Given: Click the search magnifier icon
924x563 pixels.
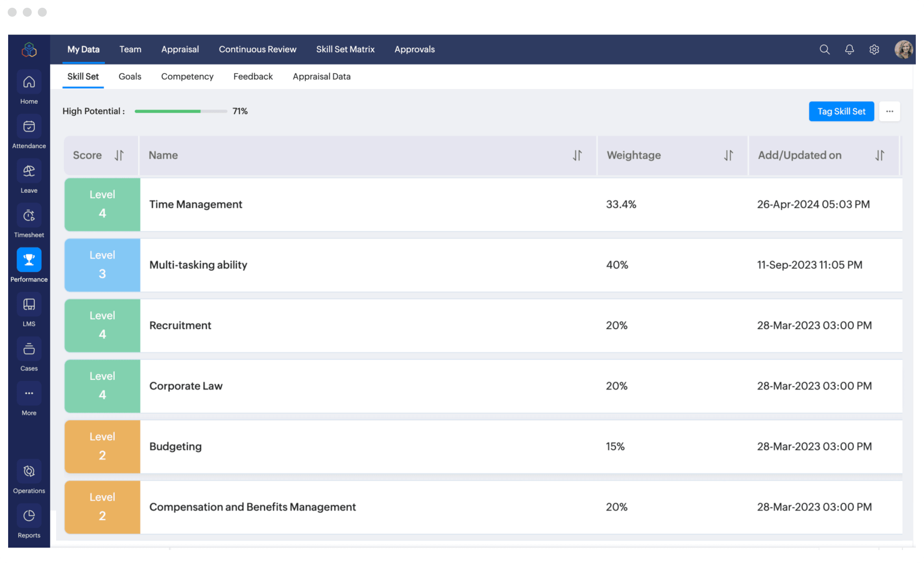Looking at the screenshot, I should pos(824,50).
